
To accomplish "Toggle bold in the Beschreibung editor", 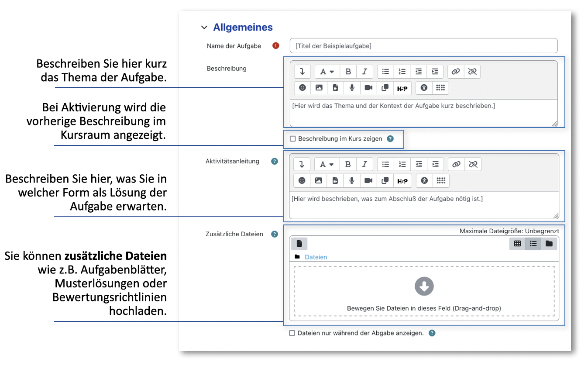I will pos(348,72).
